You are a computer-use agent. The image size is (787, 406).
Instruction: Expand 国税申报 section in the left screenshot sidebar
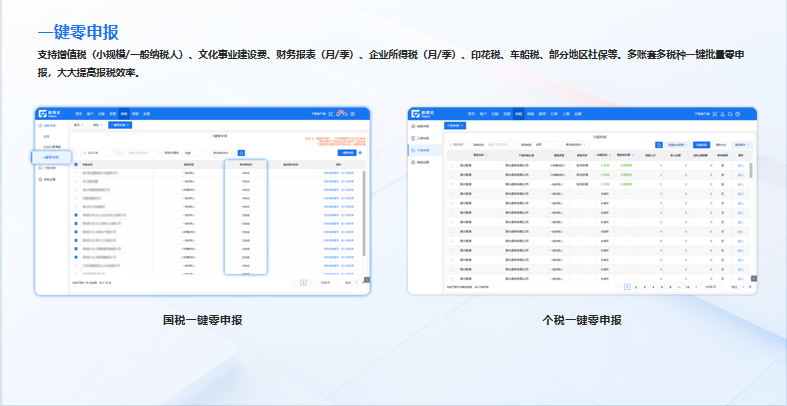[50, 126]
